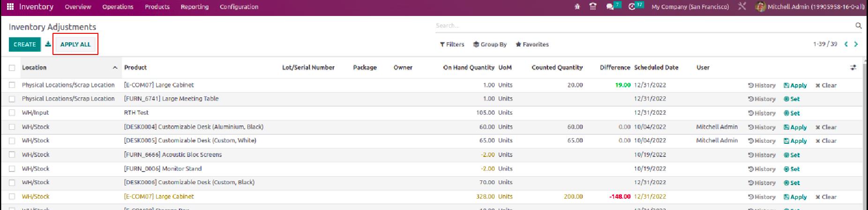Click the download export icon beside Create
The image size is (868, 210).
pyautogui.click(x=48, y=44)
